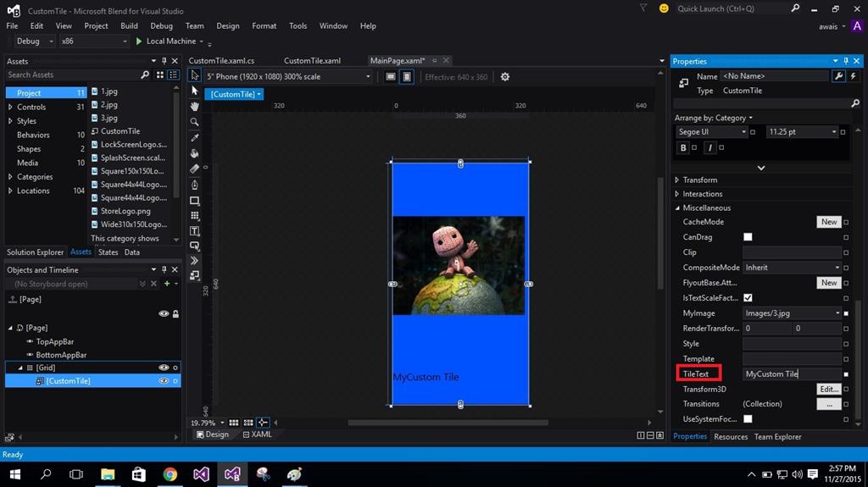The image size is (868, 487).
Task: Open the CompositeMode Inherit dropdown
Action: tap(792, 268)
